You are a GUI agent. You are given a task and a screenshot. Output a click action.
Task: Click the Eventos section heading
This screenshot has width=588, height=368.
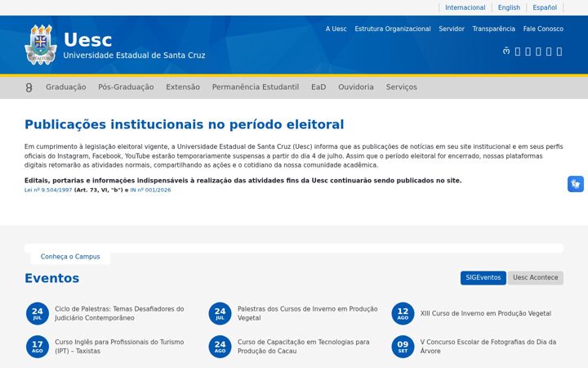pyautogui.click(x=51, y=278)
